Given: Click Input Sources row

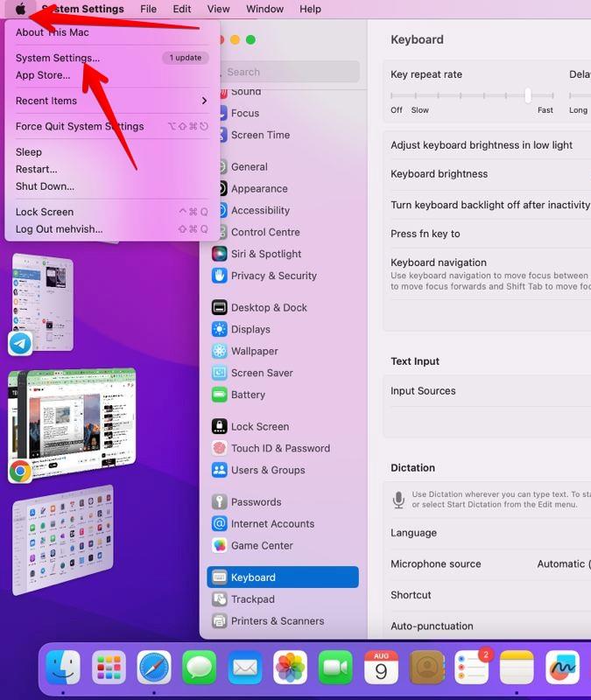Looking at the screenshot, I should [x=487, y=390].
